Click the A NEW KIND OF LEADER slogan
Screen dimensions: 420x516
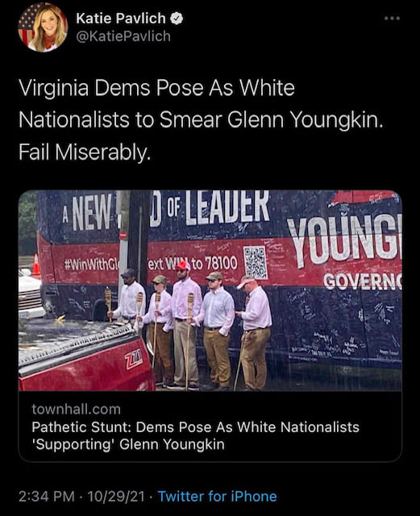[x=166, y=210]
